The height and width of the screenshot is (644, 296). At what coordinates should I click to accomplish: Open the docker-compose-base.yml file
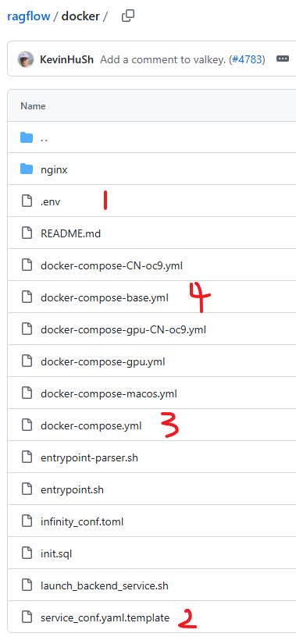click(x=105, y=297)
